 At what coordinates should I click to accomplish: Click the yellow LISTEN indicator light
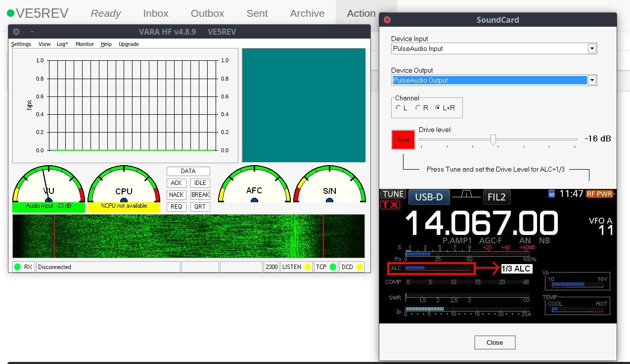click(x=308, y=267)
